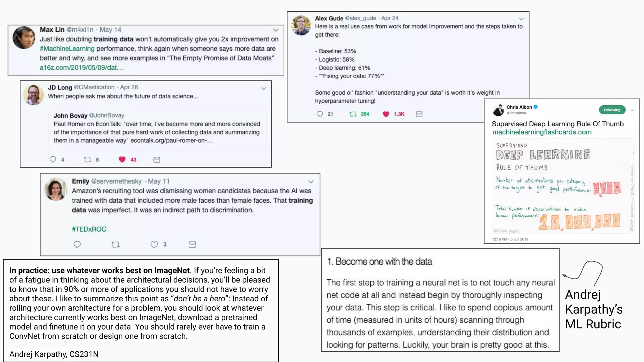The height and width of the screenshot is (362, 644).
Task: Click the #TEDxROC hashtag
Action: click(x=89, y=229)
